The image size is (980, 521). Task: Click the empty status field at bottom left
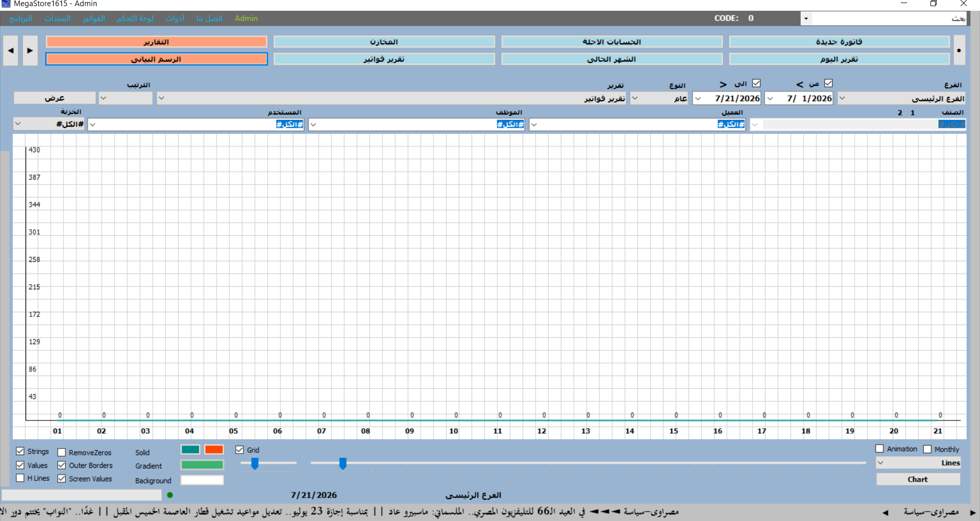point(82,495)
